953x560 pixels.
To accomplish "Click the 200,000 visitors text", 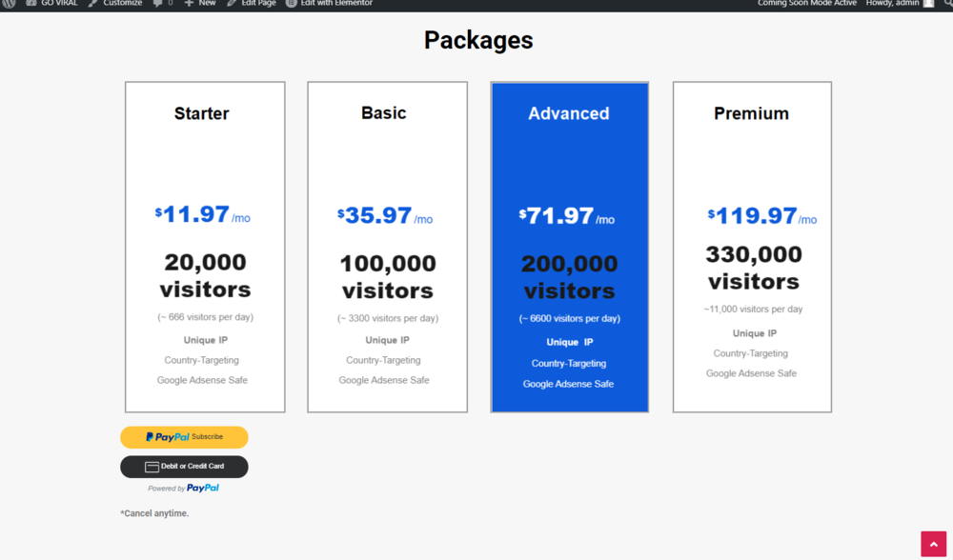I will [x=570, y=277].
